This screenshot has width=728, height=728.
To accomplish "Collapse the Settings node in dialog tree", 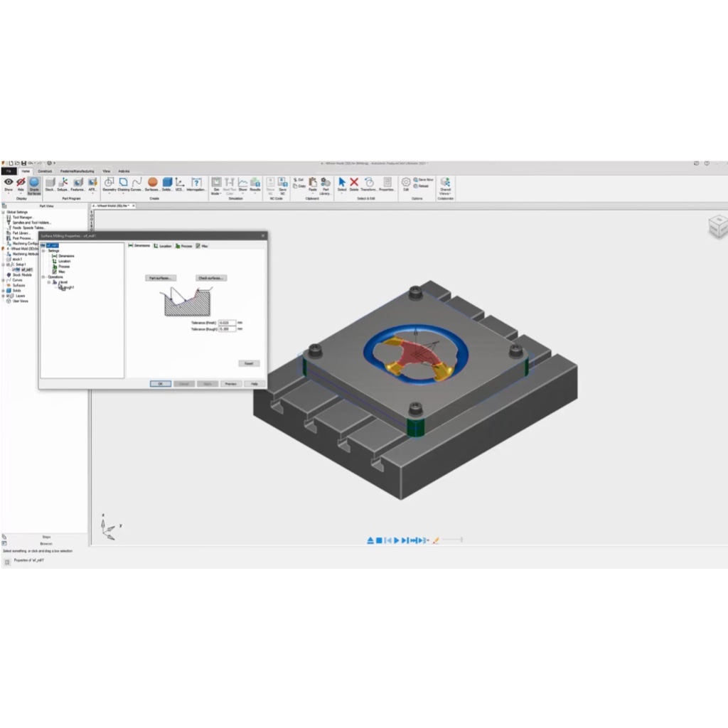I will (43, 250).
